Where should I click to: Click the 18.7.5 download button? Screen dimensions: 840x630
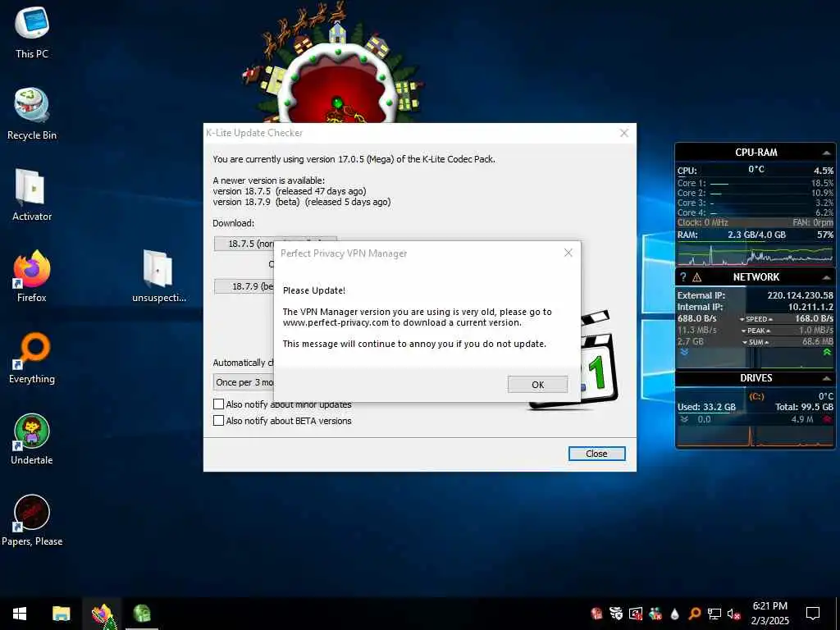(244, 244)
